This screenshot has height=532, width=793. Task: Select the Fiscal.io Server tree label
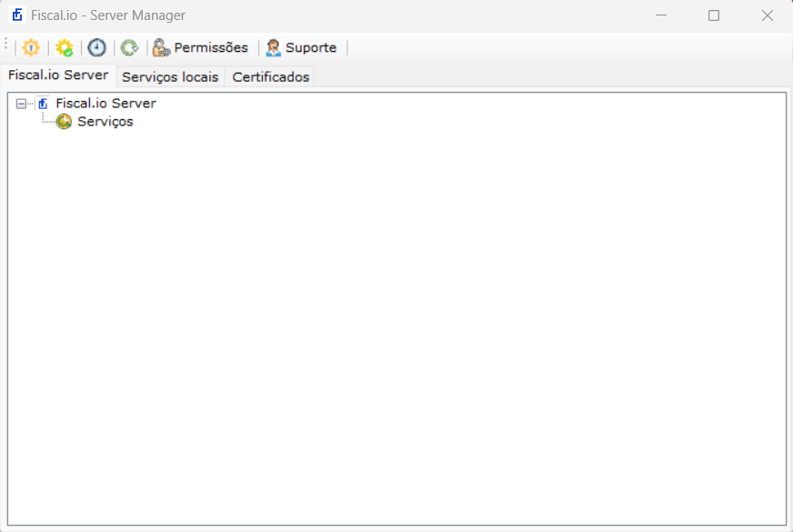(105, 103)
